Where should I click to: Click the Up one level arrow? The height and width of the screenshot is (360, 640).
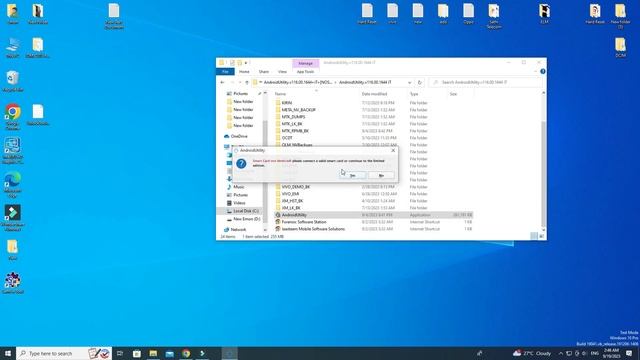tap(247, 82)
